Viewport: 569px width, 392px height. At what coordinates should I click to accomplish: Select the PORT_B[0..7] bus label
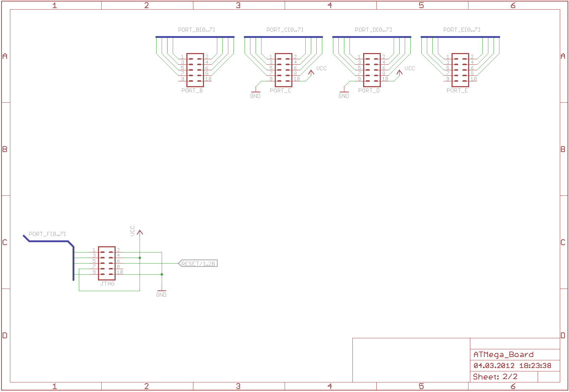coord(196,30)
